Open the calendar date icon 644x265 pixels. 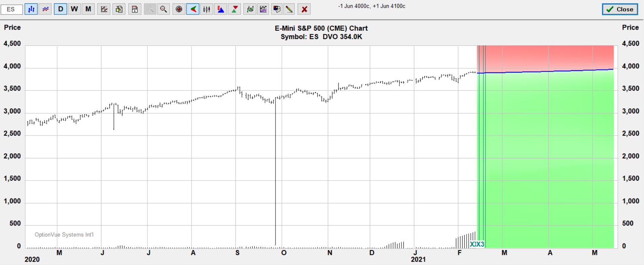[135, 9]
